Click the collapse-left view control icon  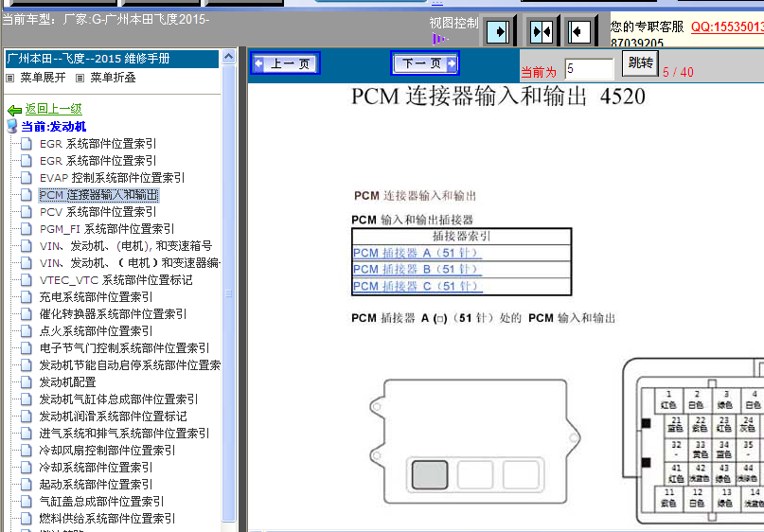coord(579,32)
